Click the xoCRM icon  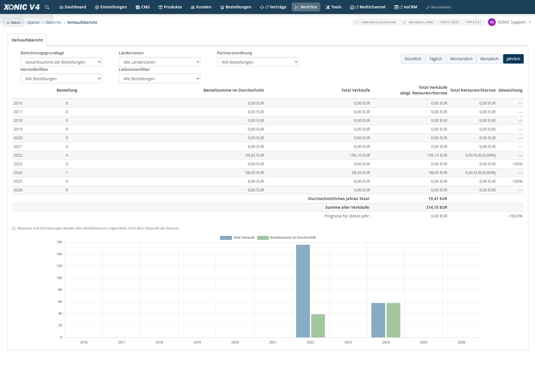point(396,7)
